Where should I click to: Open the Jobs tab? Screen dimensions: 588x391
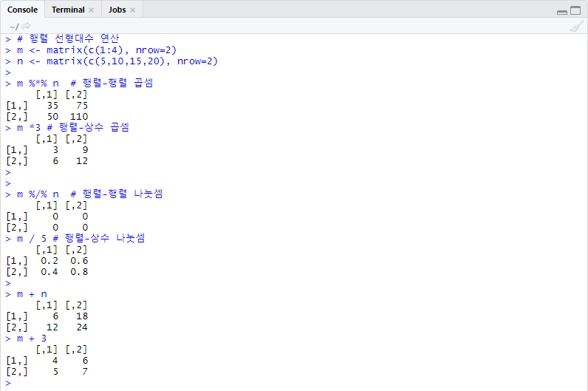117,10
